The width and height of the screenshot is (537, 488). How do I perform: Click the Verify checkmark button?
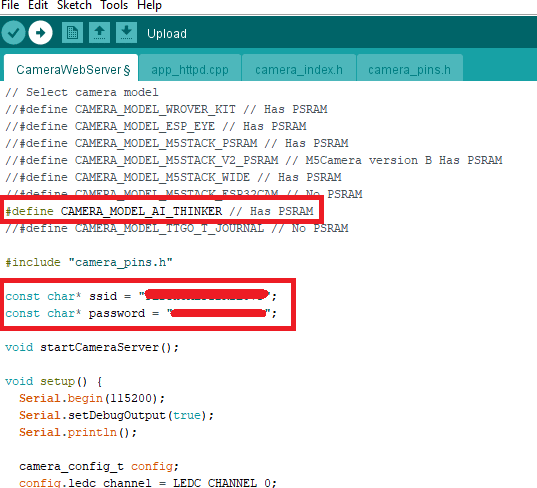coord(13,33)
